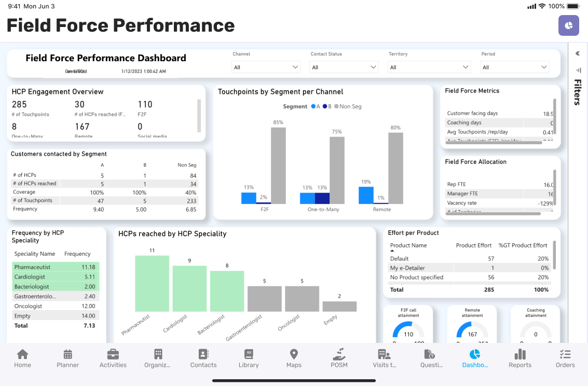Select the Gastroenterologist bar

[264, 299]
